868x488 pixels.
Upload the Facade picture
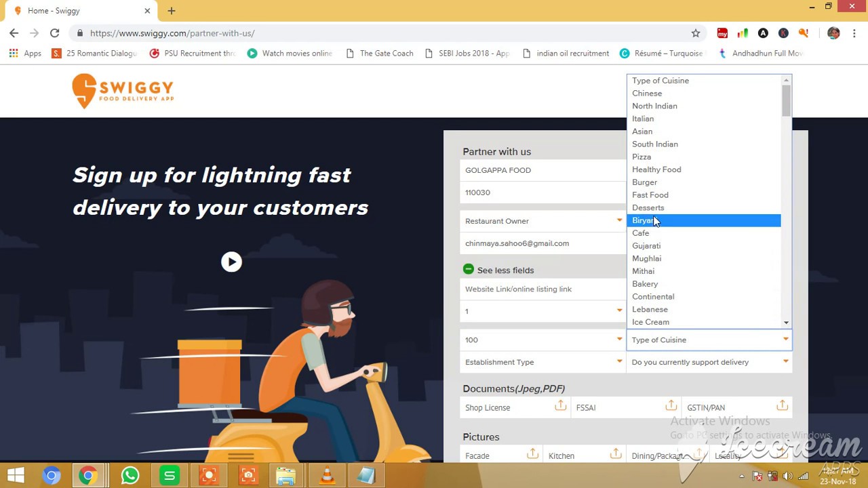[532, 453]
